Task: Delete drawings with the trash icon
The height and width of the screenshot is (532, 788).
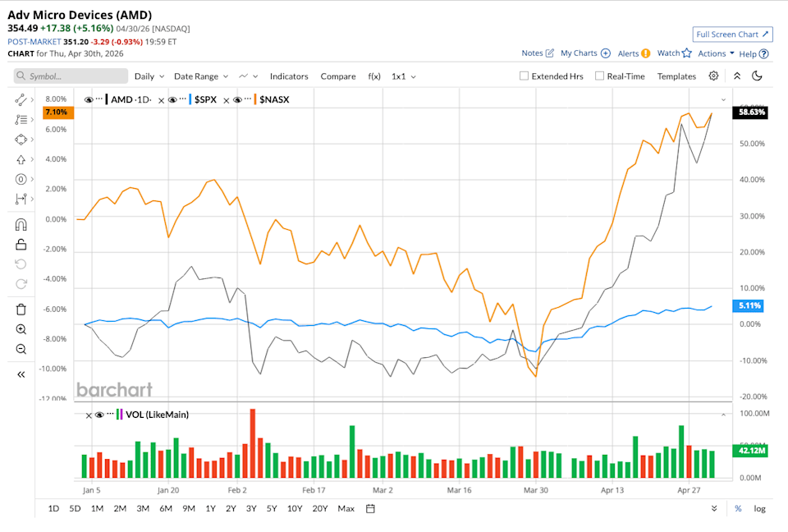Action: tap(21, 310)
